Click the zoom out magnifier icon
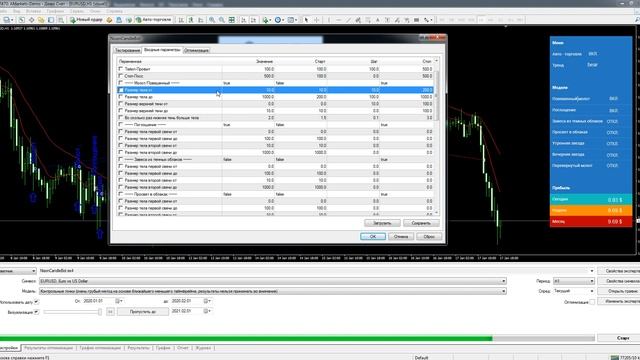The image size is (640, 360). coord(222,20)
